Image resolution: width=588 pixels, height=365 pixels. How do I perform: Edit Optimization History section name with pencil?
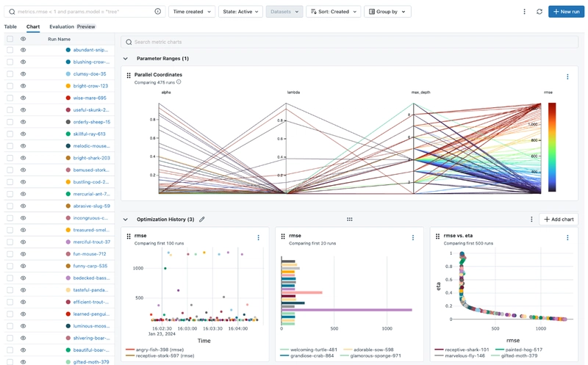click(201, 220)
